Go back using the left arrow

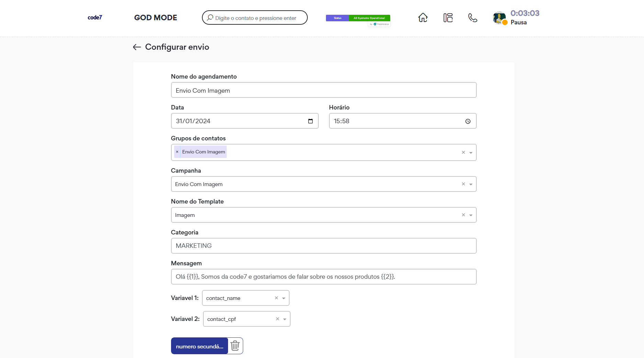(x=137, y=47)
